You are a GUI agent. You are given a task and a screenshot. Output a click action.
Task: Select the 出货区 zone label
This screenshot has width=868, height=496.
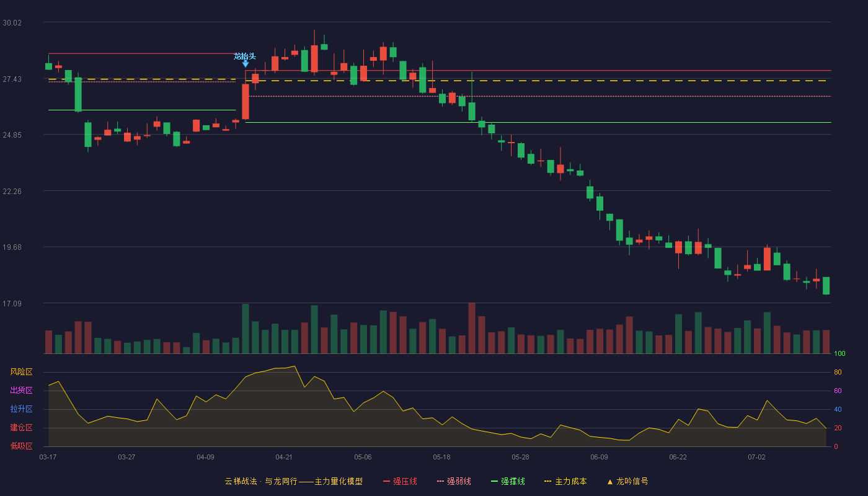21,391
